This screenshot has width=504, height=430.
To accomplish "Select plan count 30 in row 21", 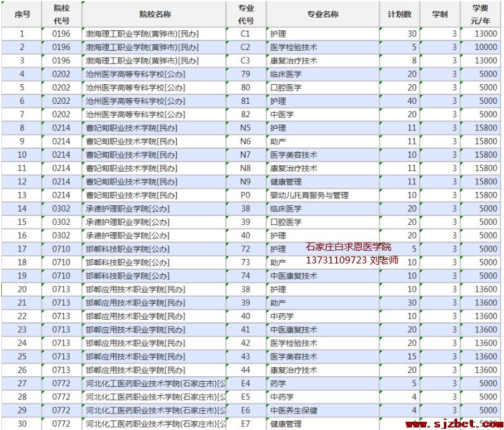I will tap(400, 303).
